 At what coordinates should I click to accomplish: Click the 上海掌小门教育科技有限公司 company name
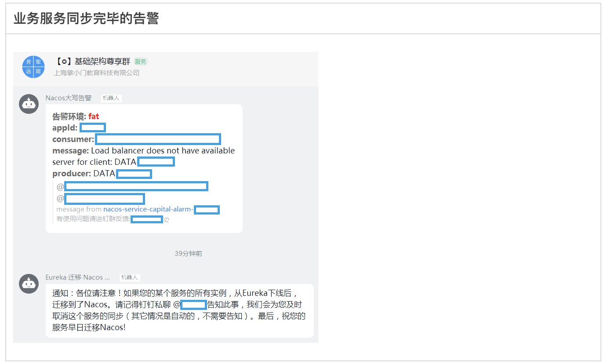pyautogui.click(x=97, y=73)
